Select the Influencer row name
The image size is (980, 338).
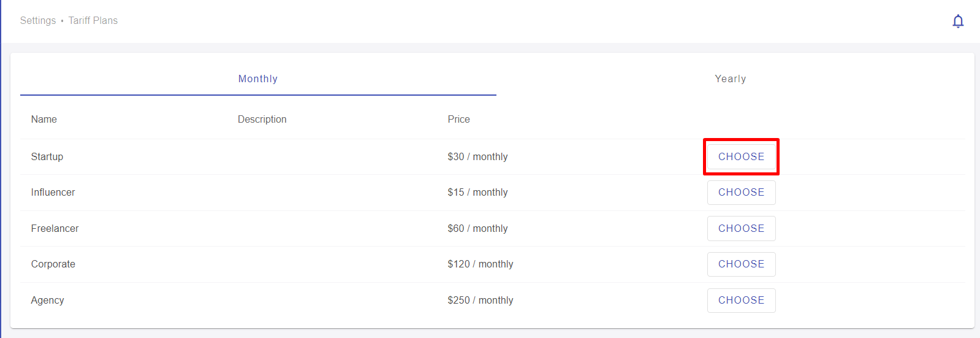[53, 192]
